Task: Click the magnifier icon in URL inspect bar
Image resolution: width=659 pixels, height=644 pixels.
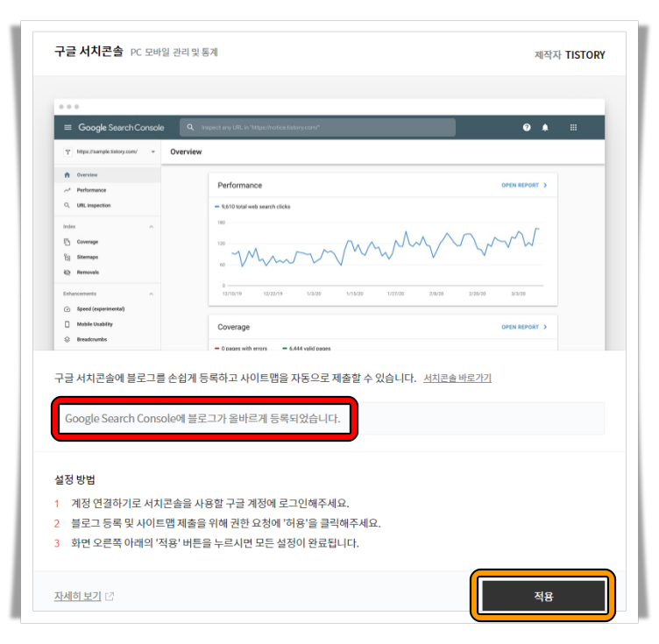Action: tap(190, 127)
